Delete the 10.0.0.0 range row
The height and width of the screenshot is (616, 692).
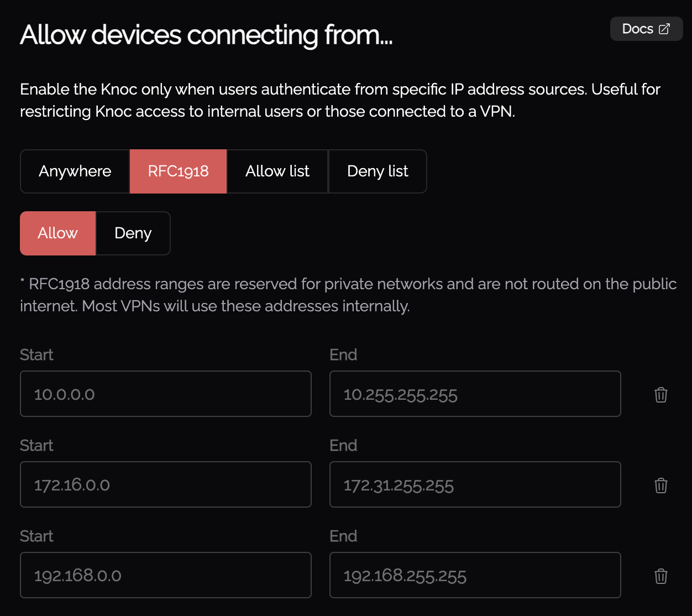(x=660, y=395)
